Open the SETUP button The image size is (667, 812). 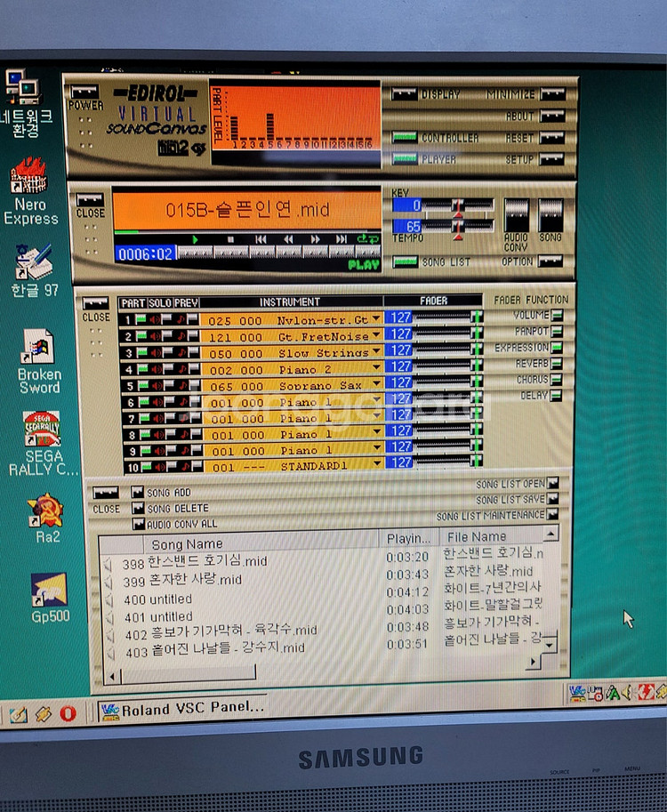coord(552,159)
